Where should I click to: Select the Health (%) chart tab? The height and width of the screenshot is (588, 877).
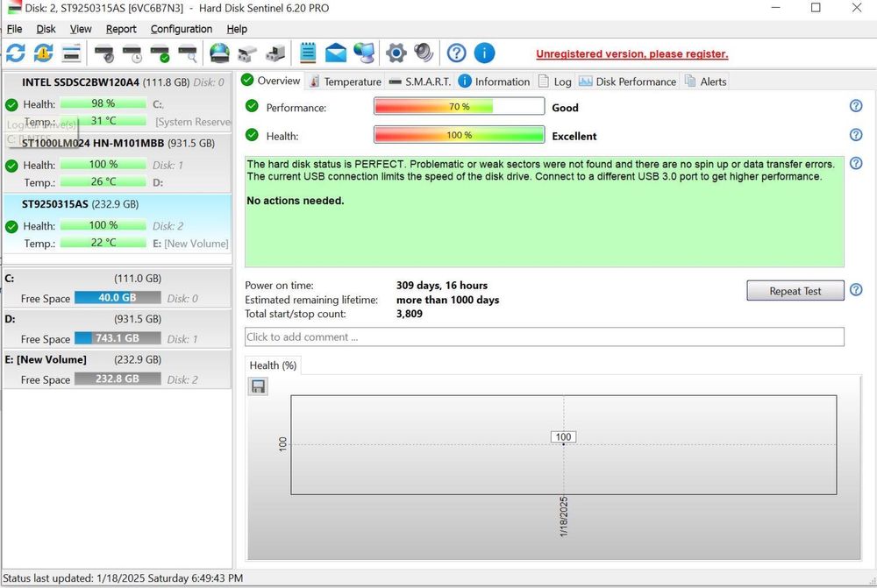tap(273, 365)
